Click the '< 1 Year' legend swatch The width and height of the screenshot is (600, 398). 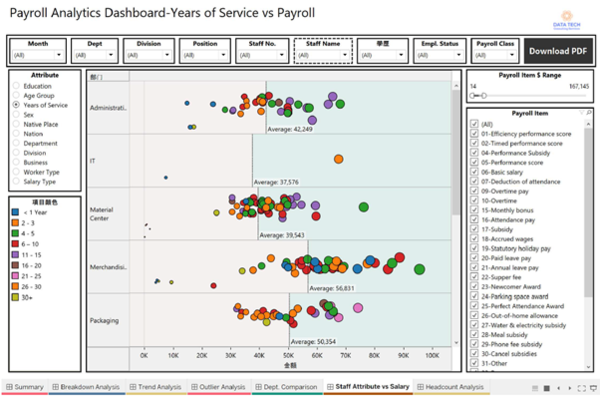pyautogui.click(x=15, y=212)
